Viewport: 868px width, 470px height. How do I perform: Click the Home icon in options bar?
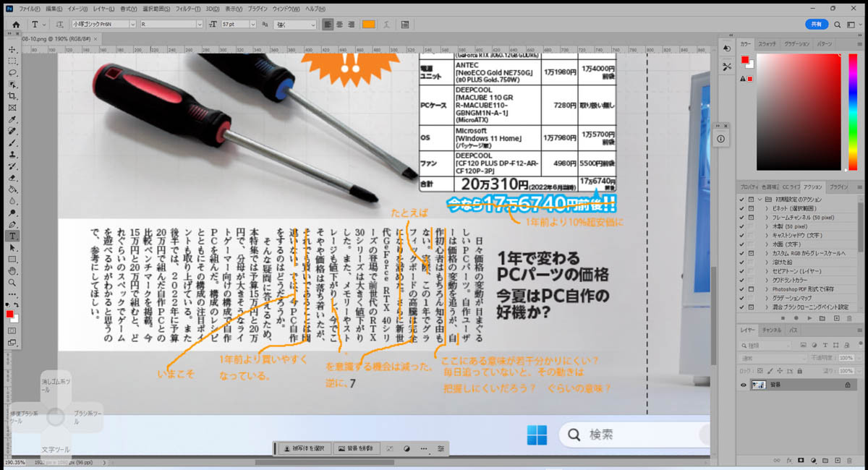[x=16, y=24]
